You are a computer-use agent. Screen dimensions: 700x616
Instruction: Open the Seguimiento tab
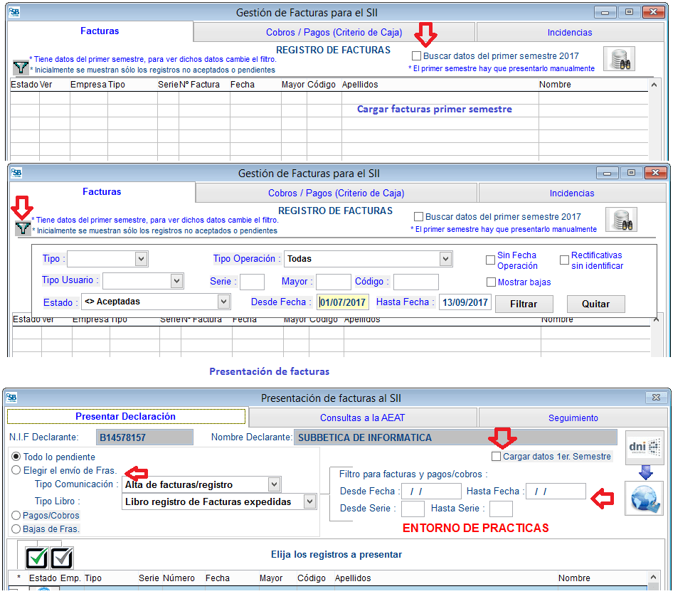573,418
